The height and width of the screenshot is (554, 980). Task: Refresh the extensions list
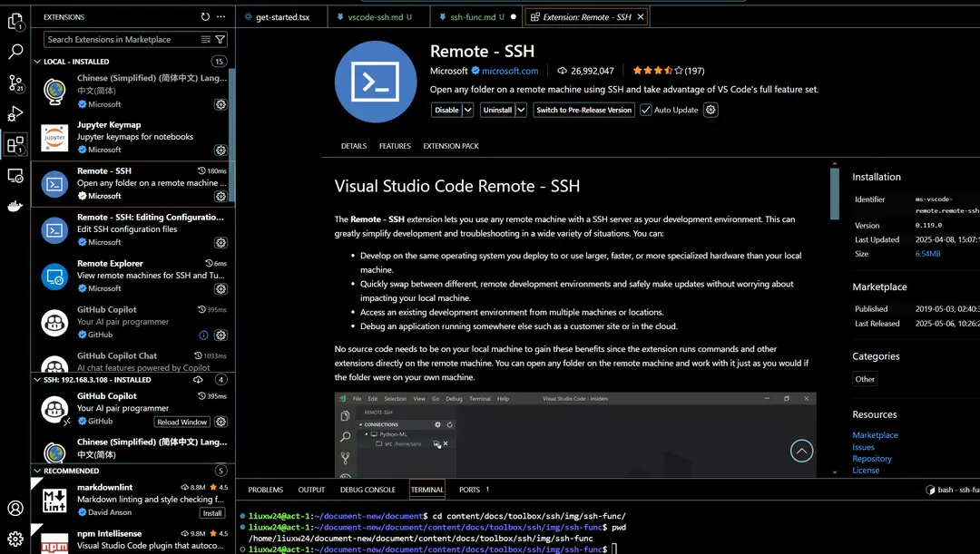pyautogui.click(x=206, y=17)
